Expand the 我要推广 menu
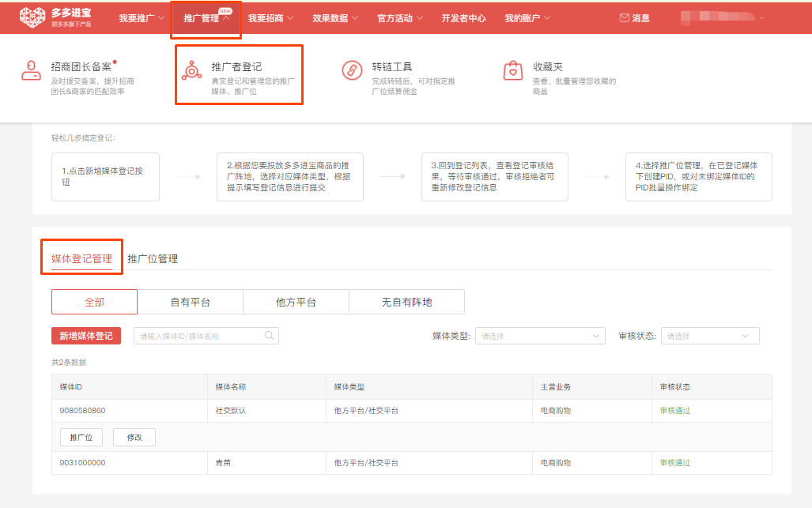This screenshot has height=508, width=812. pyautogui.click(x=142, y=18)
